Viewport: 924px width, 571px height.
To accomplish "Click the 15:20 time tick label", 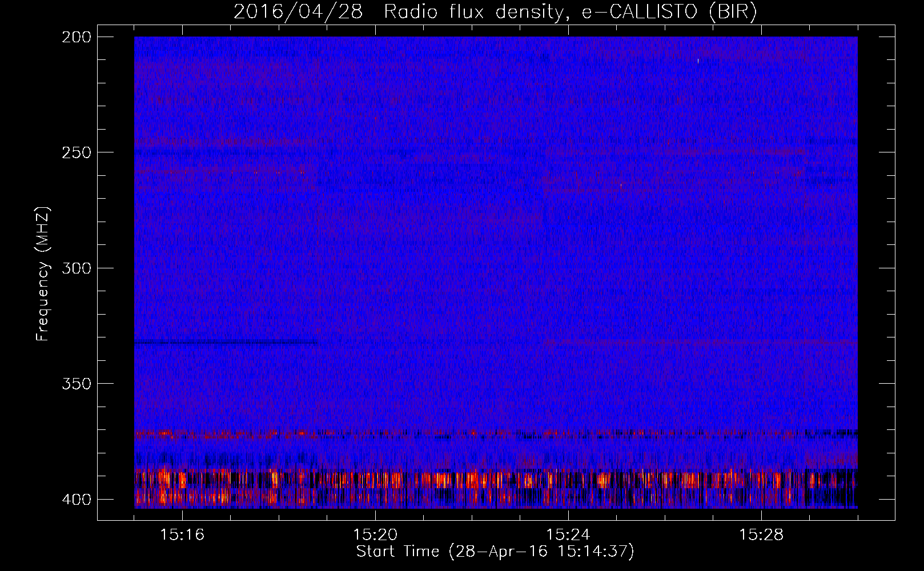I will pos(375,534).
